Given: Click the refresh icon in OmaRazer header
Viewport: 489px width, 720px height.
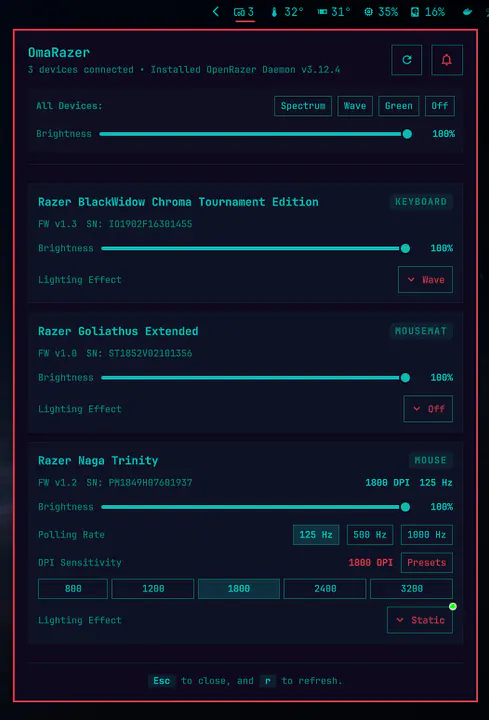Looking at the screenshot, I should coord(406,60).
